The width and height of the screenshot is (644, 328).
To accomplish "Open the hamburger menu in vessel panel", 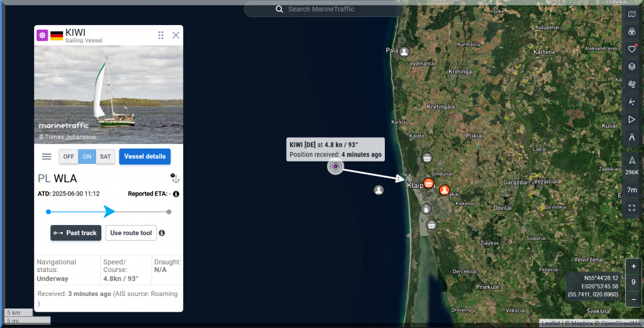I will coord(47,156).
